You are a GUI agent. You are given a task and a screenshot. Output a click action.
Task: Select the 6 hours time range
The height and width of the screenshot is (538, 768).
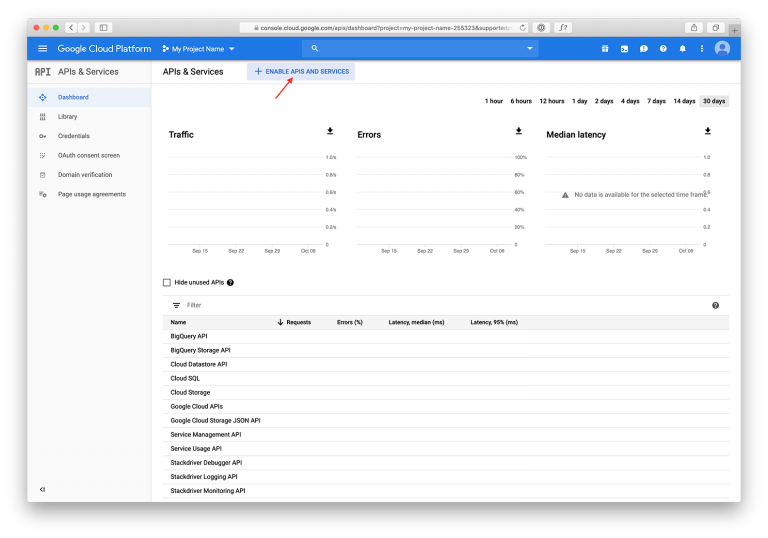[x=521, y=101]
